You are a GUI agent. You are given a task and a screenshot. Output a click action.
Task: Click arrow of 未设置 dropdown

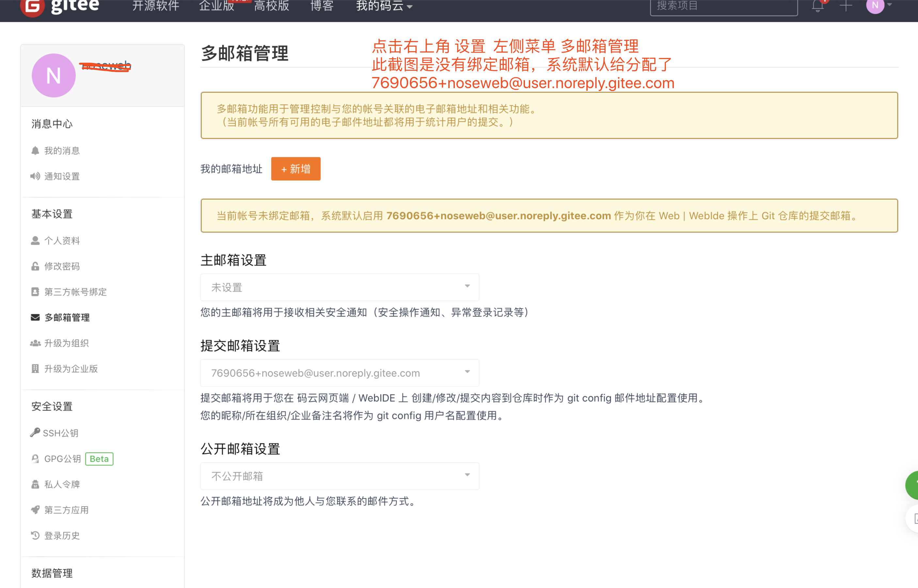click(467, 286)
